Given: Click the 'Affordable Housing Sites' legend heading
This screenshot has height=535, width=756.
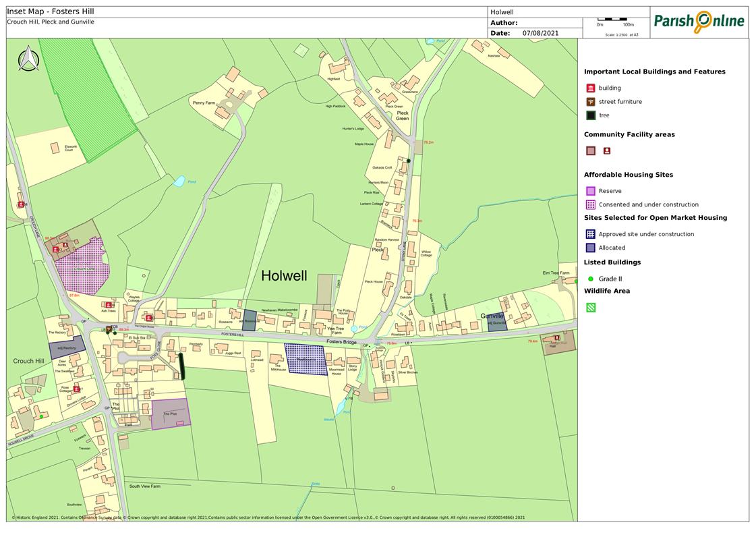Looking at the screenshot, I should tap(629, 175).
